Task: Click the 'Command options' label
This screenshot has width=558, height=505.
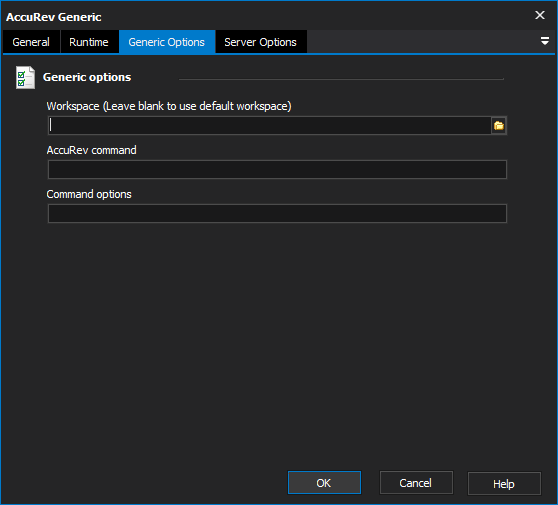Action: [x=89, y=194]
